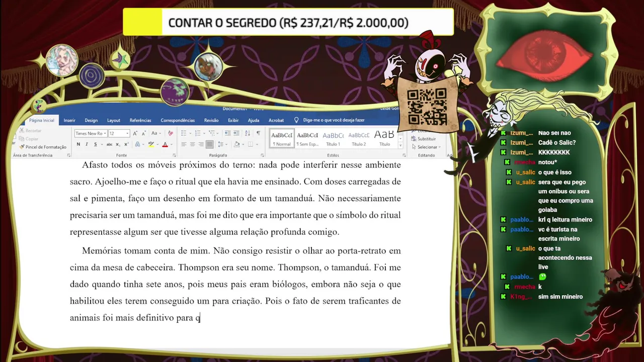644x362 pixels.
Task: Expand the Styles gallery More arrow
Action: 400,146
